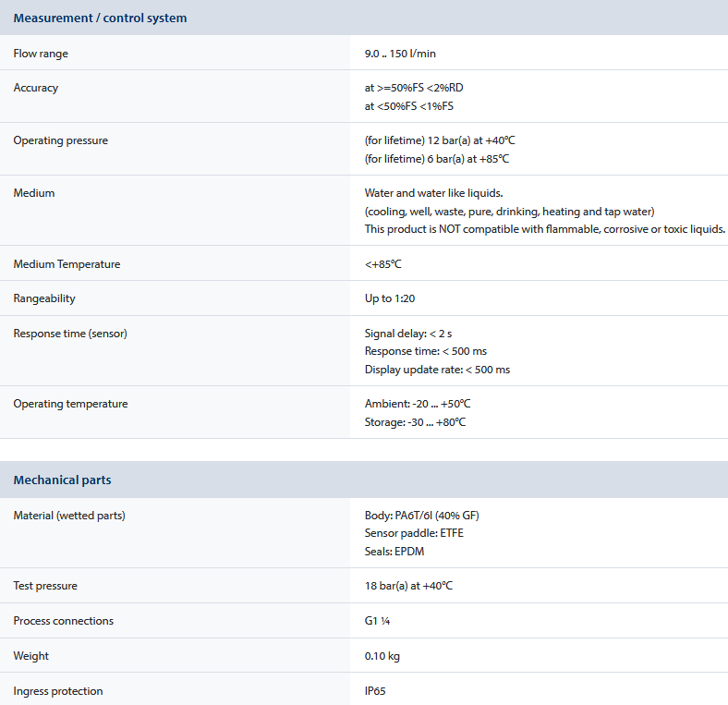Viewport: 728px width, 705px height.
Task: Click the Sensor paddle: ETFE text
Action: tap(407, 534)
